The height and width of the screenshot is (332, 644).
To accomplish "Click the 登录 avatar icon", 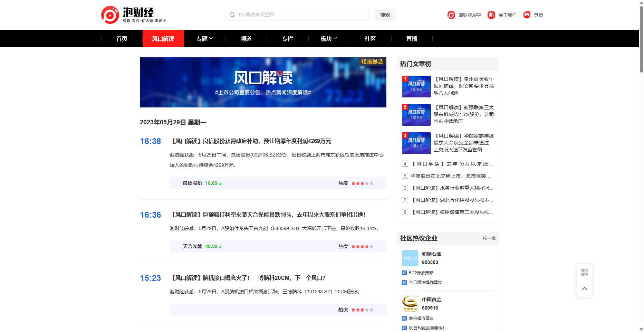I will point(527,15).
